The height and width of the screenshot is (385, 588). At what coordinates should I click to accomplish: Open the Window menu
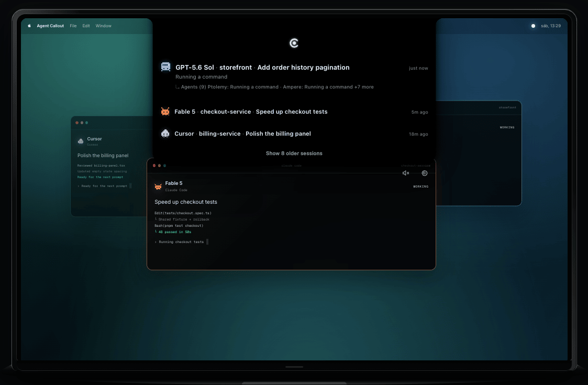tap(104, 26)
